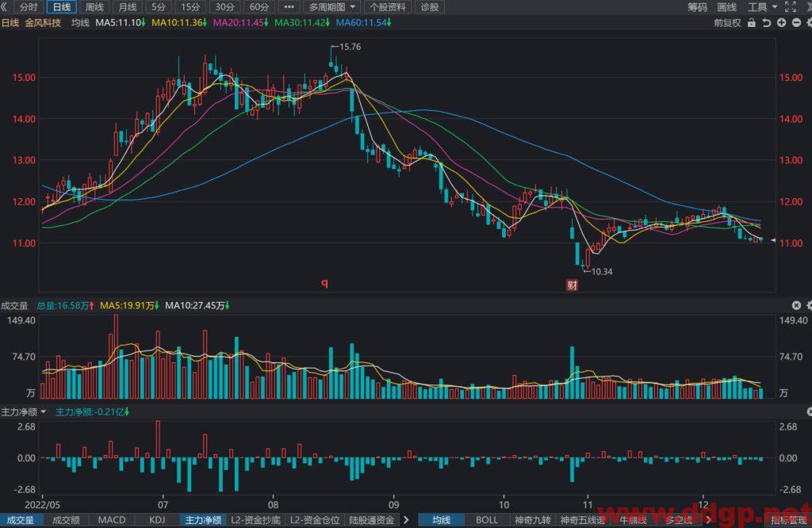Open 指标管理 indicator management

[x=788, y=520]
